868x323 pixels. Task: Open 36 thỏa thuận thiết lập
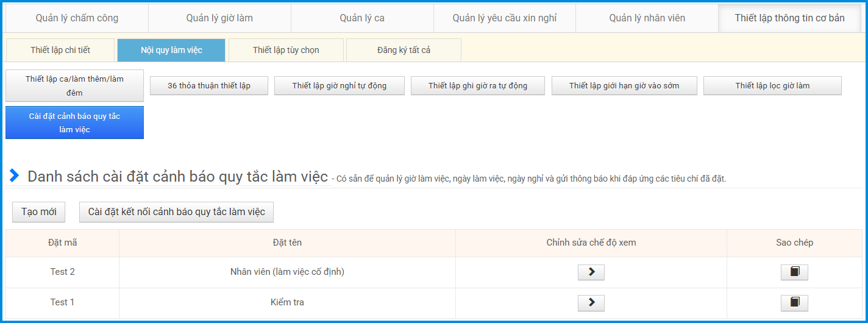point(209,86)
